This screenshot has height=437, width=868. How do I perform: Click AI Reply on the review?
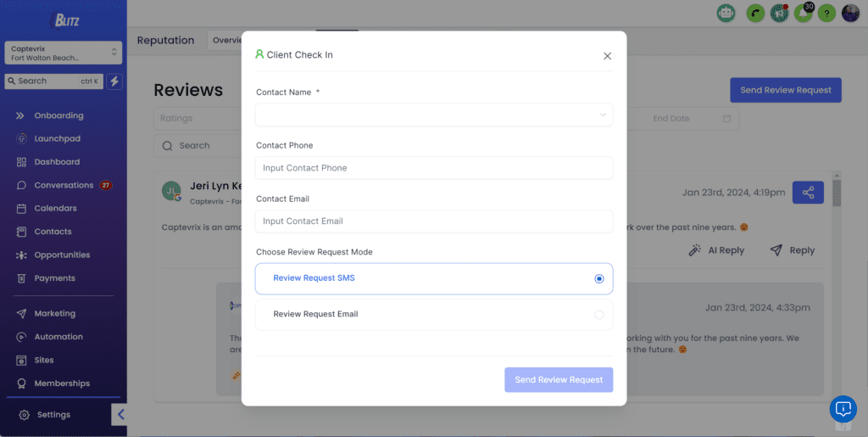tap(716, 250)
